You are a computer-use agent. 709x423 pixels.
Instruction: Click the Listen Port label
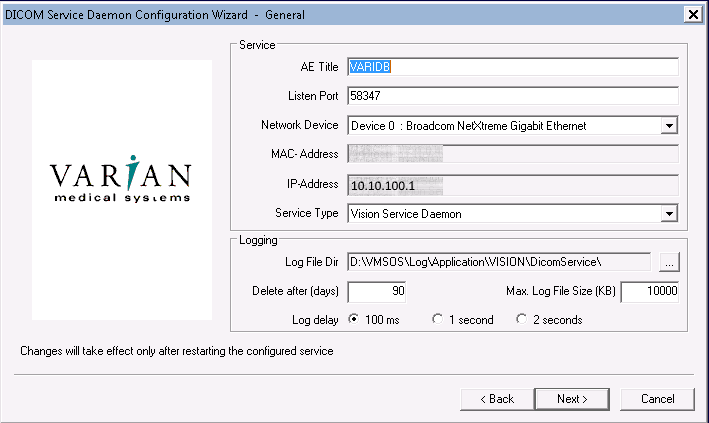tap(313, 96)
